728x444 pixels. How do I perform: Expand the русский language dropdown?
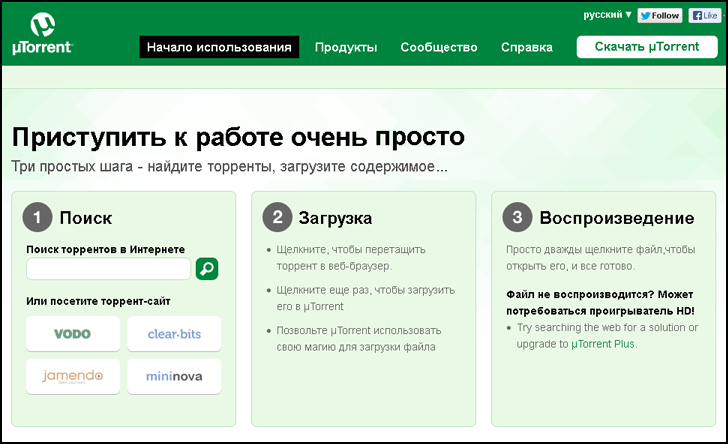(607, 15)
